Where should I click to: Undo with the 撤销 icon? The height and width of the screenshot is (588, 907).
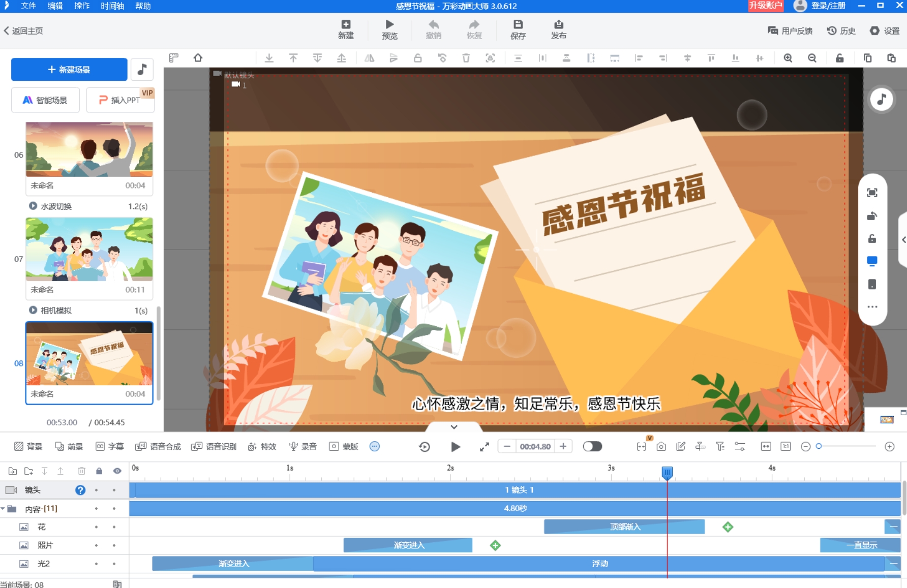pyautogui.click(x=433, y=29)
